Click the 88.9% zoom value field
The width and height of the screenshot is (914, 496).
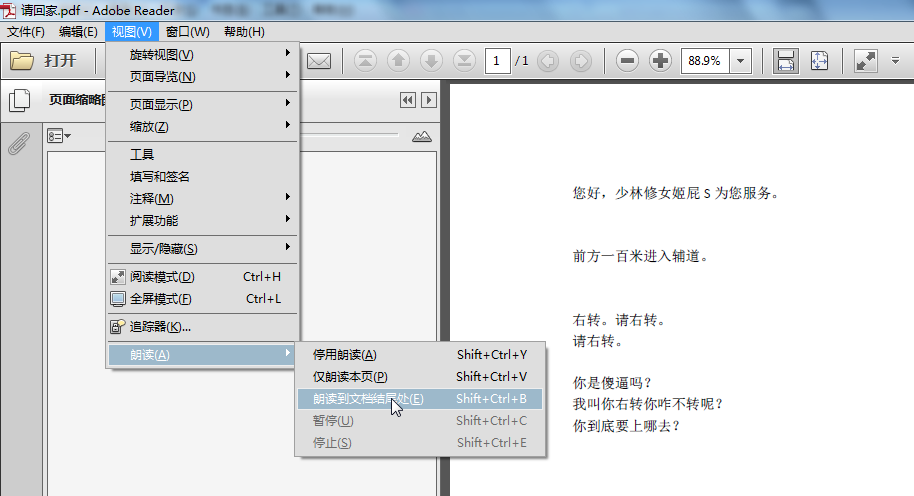click(705, 61)
